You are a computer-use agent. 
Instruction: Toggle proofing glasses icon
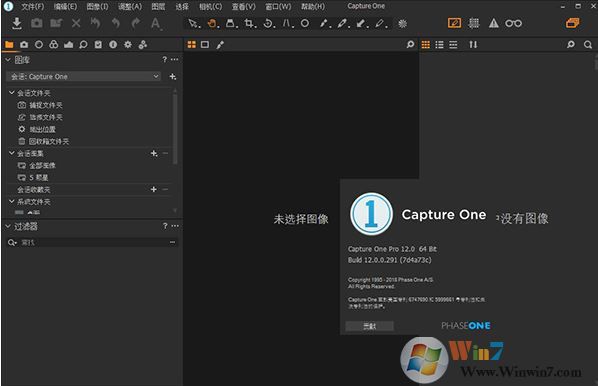coord(513,23)
